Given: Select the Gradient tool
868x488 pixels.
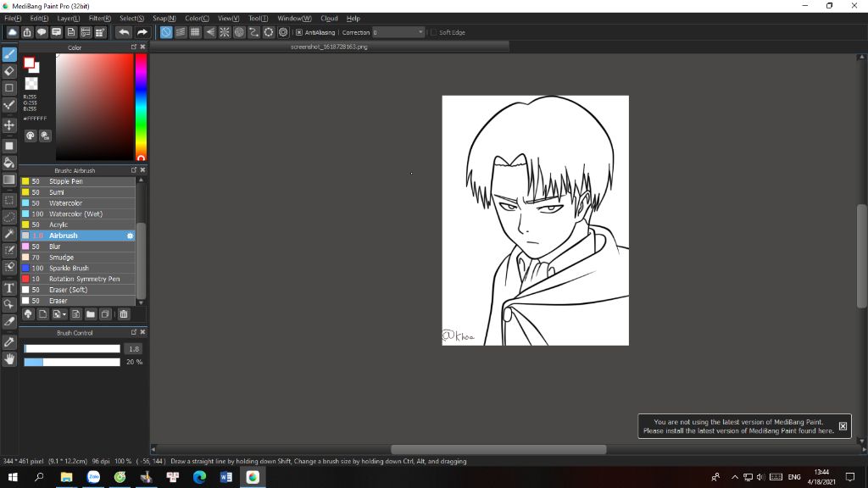Looking at the screenshot, I should click(x=9, y=180).
